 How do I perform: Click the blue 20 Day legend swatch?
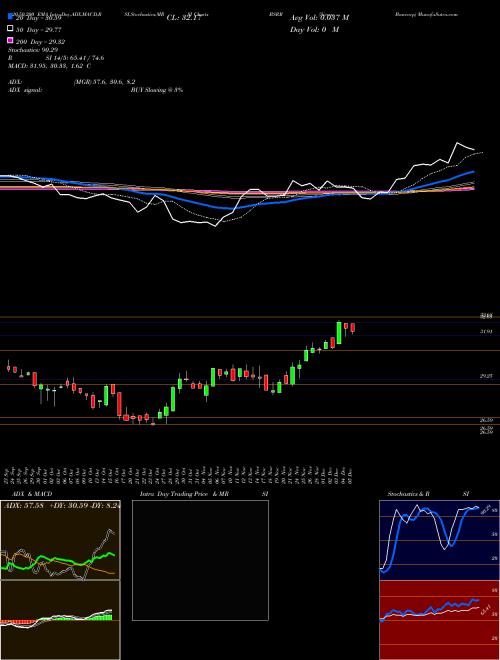(10, 17)
